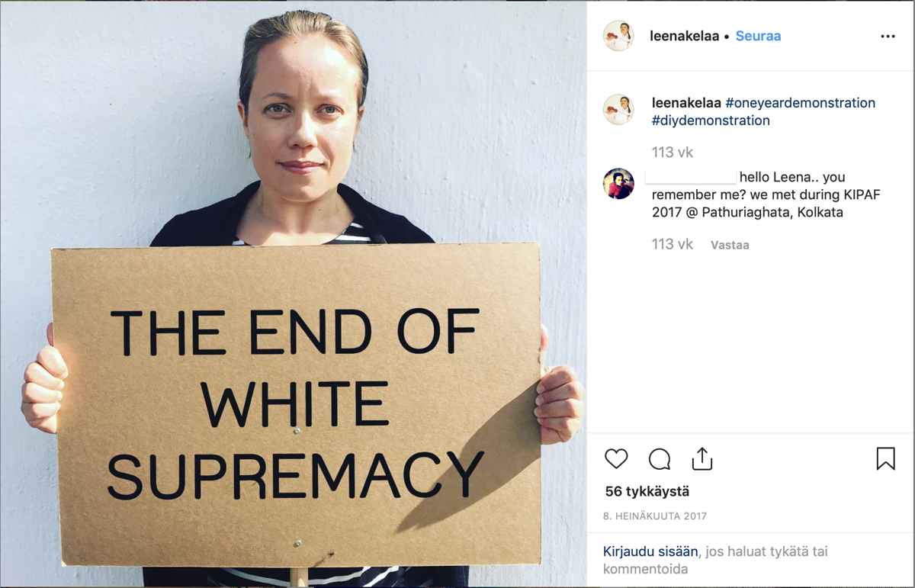Image resolution: width=915 pixels, height=588 pixels.
Task: Open the #oneyeardemonstration hashtag
Action: pyautogui.click(x=800, y=103)
